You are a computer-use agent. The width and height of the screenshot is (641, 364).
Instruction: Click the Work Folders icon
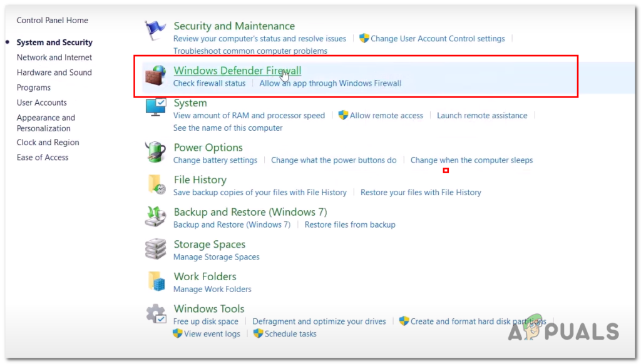point(156,281)
